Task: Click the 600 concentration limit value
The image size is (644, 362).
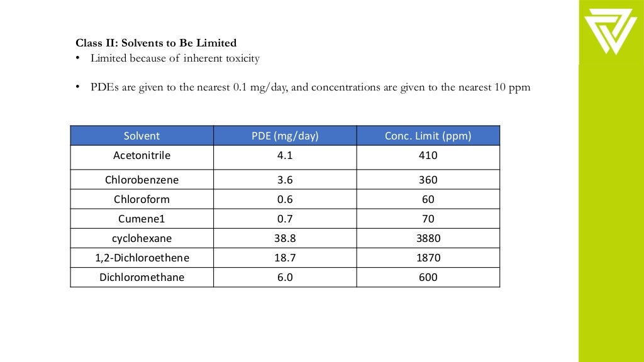Action: coord(428,277)
